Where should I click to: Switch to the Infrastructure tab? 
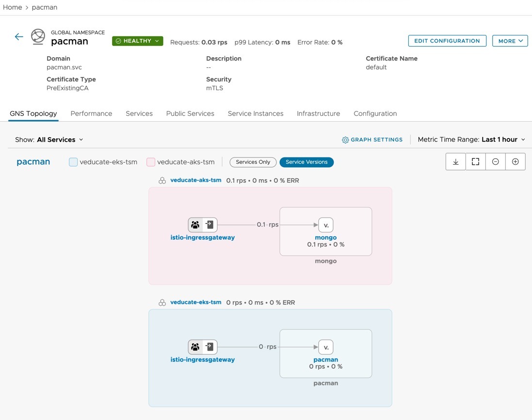point(318,113)
